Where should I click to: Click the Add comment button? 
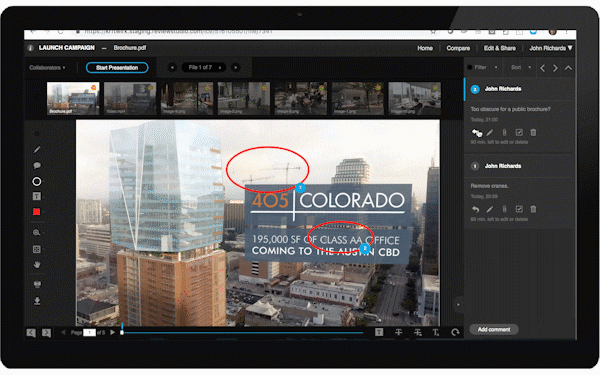tap(494, 329)
